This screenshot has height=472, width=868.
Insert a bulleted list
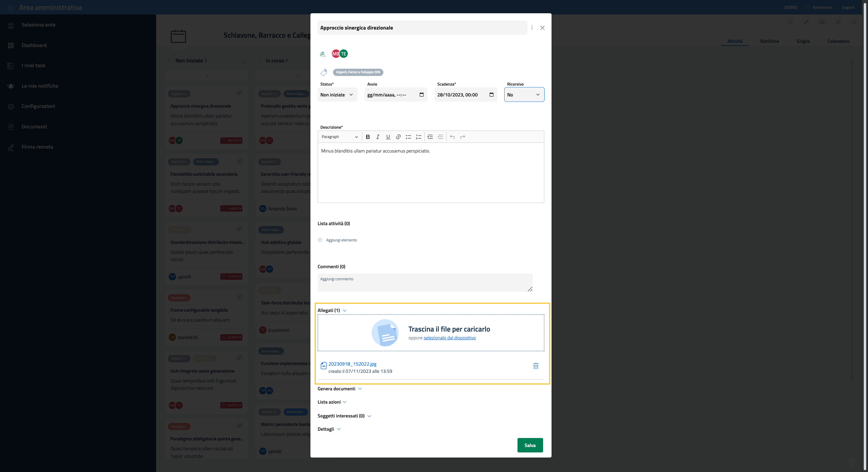tap(408, 137)
